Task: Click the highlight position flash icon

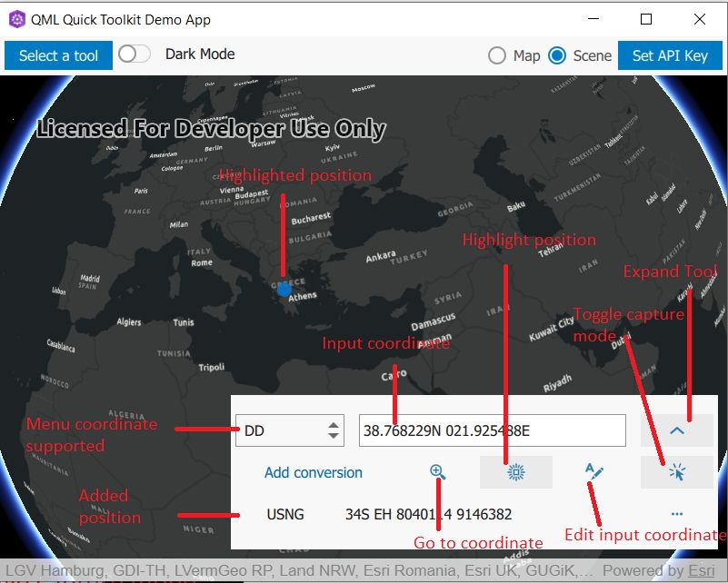Action: pos(516,472)
